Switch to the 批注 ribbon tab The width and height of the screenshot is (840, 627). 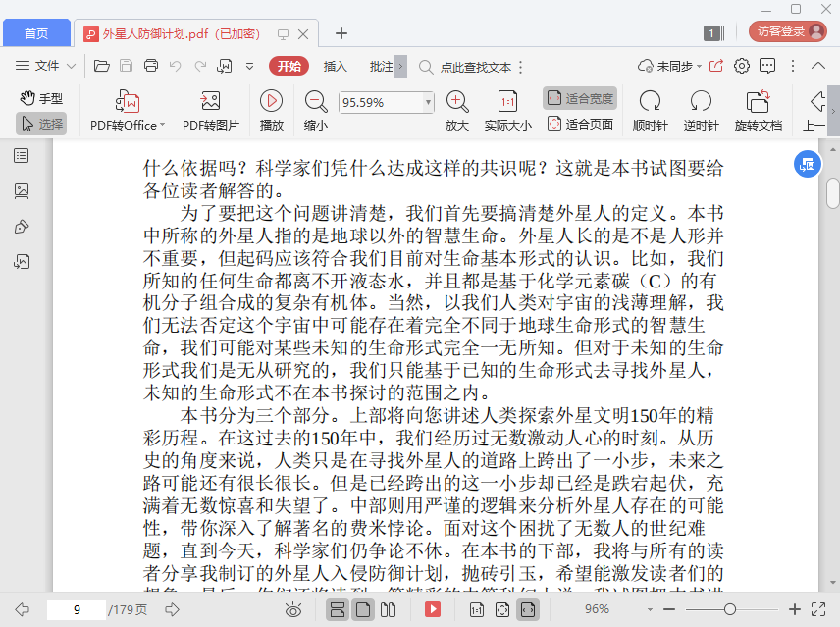pyautogui.click(x=381, y=67)
